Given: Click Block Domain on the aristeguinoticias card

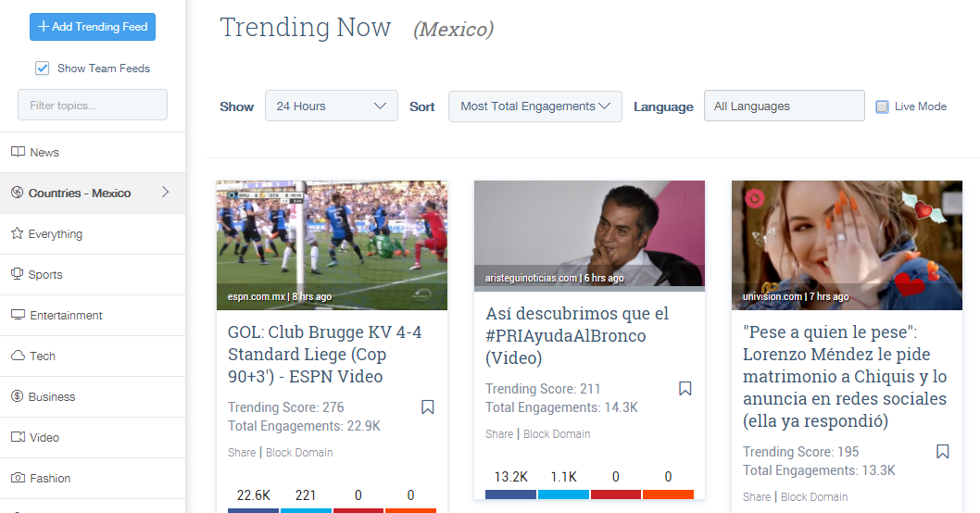Looking at the screenshot, I should click(557, 433).
